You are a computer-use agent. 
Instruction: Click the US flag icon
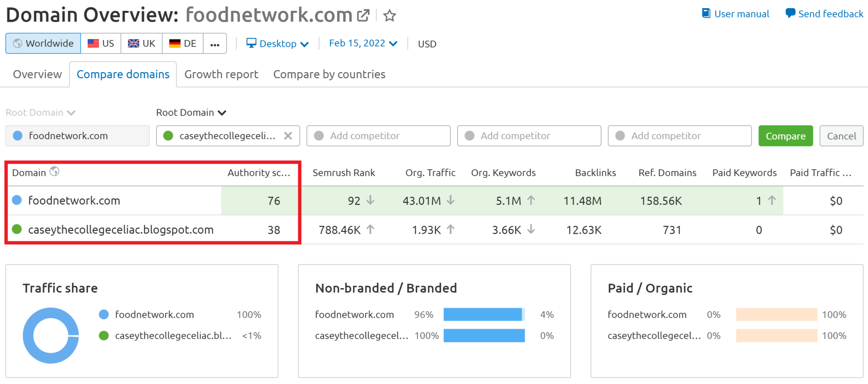click(x=93, y=43)
